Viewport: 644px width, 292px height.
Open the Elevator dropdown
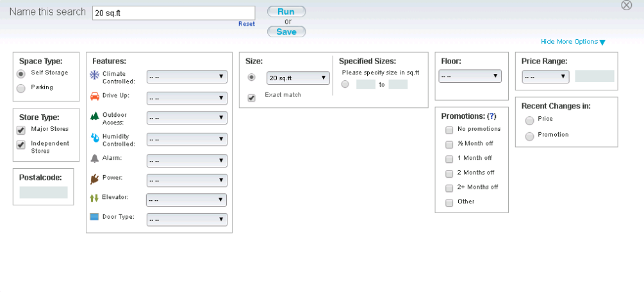click(186, 200)
